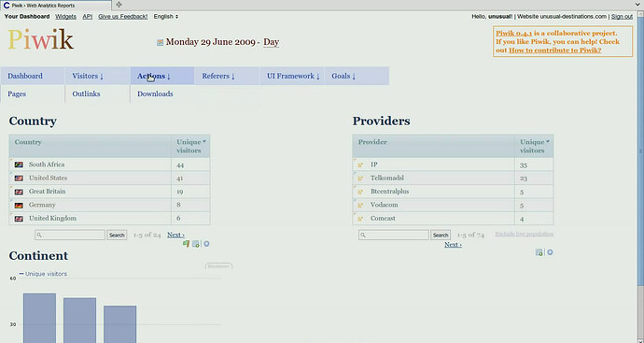The height and width of the screenshot is (343, 644).
Task: Click Search button under Country table
Action: (117, 236)
